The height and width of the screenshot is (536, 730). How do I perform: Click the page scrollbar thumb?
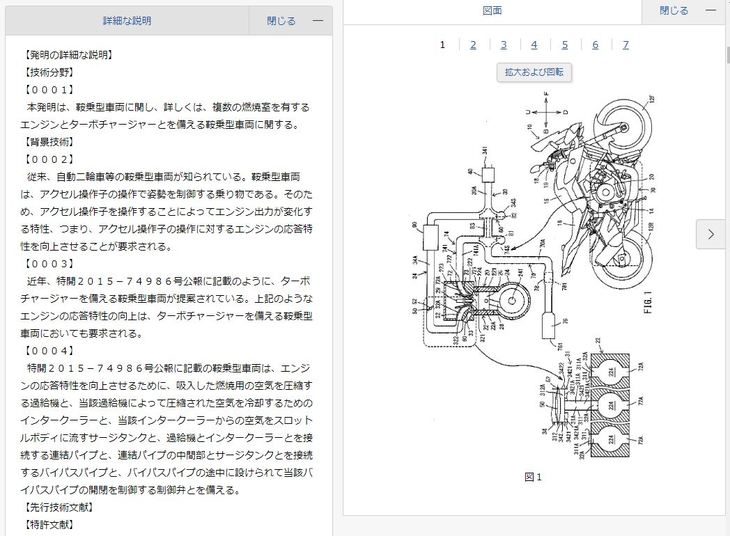click(x=727, y=55)
